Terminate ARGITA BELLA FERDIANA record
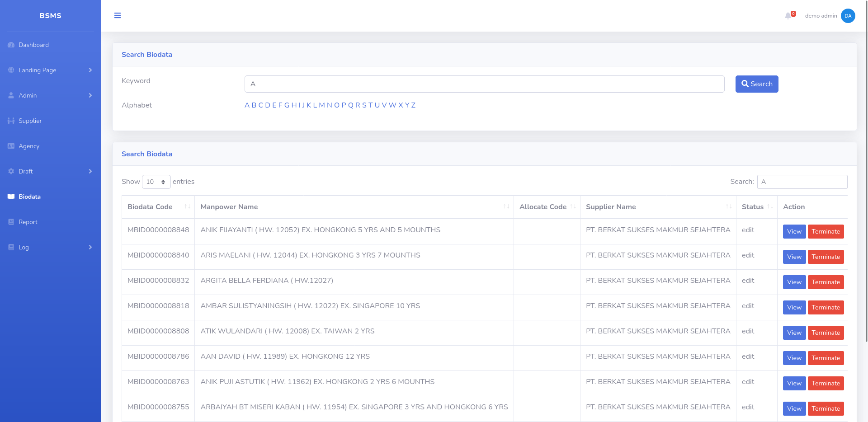 pos(826,282)
